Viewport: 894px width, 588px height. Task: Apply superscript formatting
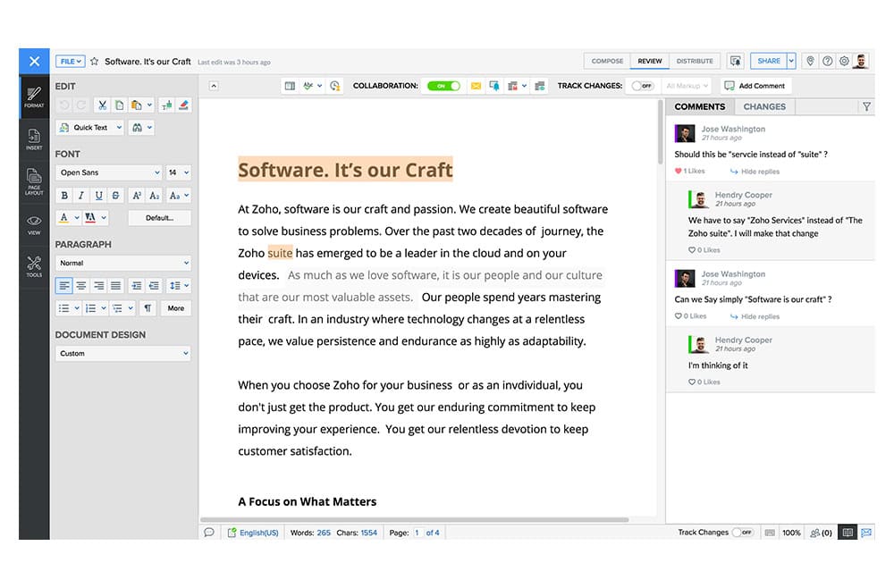pyautogui.click(x=137, y=196)
